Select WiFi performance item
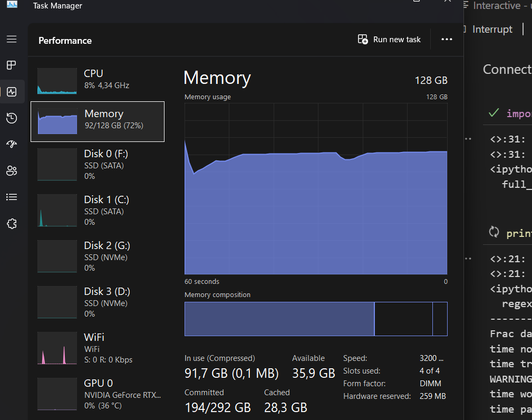532x420 pixels. click(98, 348)
